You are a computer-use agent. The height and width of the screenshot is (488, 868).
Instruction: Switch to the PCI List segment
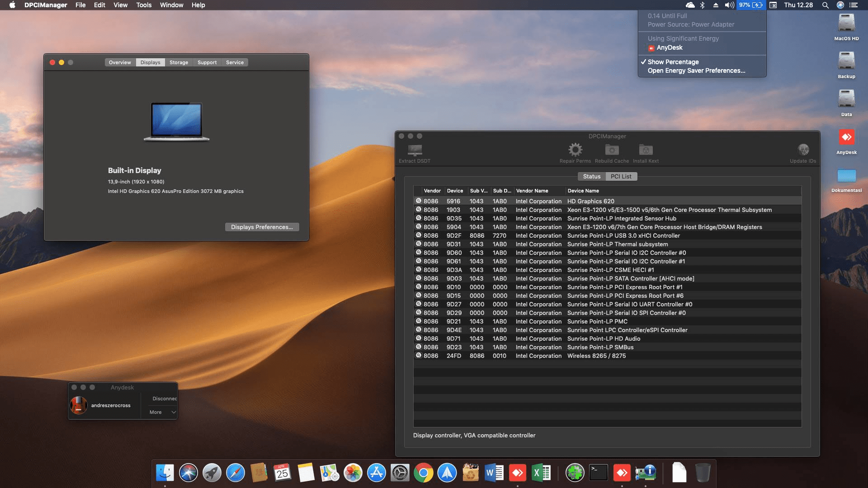point(621,176)
